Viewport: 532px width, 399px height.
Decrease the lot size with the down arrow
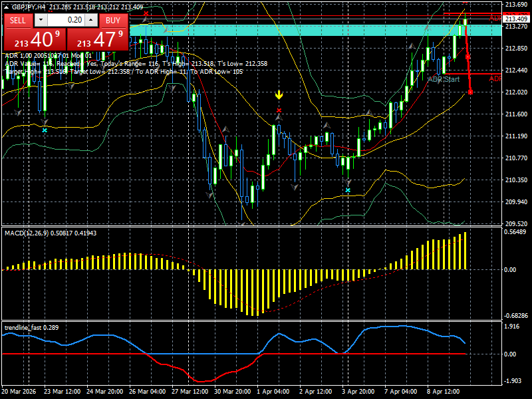click(41, 20)
